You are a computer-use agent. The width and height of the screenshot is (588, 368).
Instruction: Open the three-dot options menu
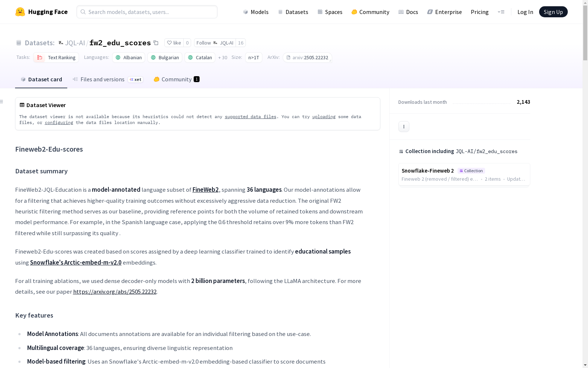pyautogui.click(x=404, y=127)
